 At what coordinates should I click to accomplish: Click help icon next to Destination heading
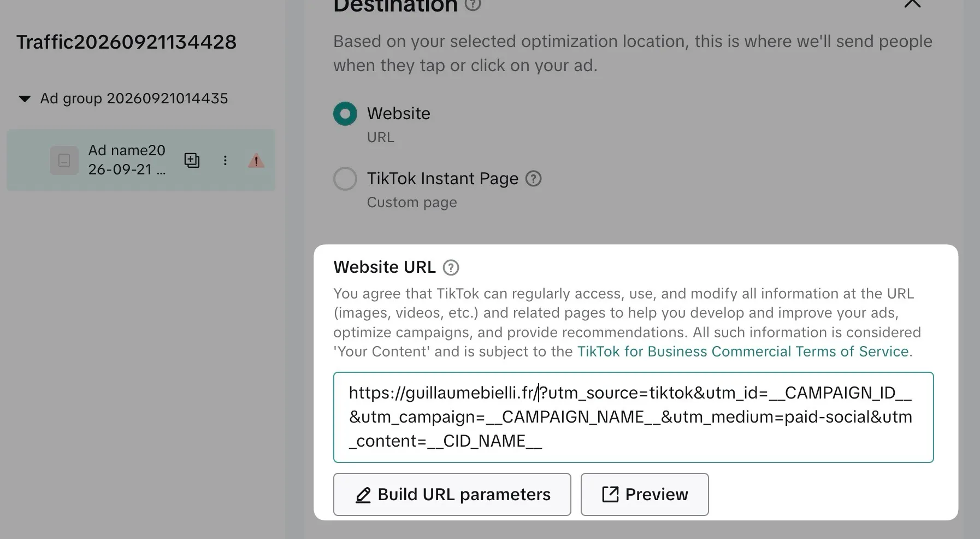pyautogui.click(x=473, y=4)
